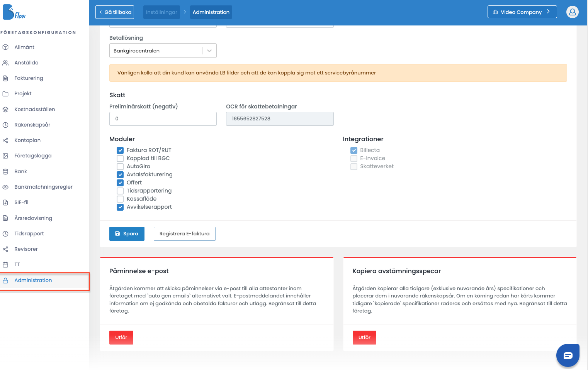Image resolution: width=588 pixels, height=370 pixels.
Task: Click the Anställda people icon
Action: pos(5,63)
